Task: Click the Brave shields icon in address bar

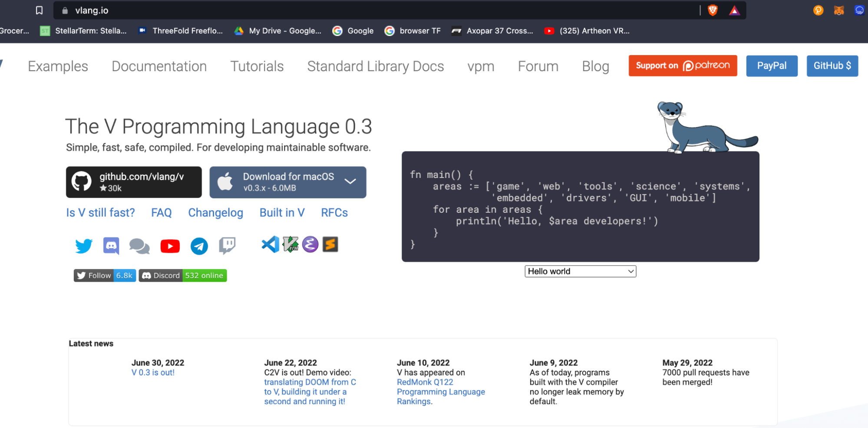Action: (713, 10)
